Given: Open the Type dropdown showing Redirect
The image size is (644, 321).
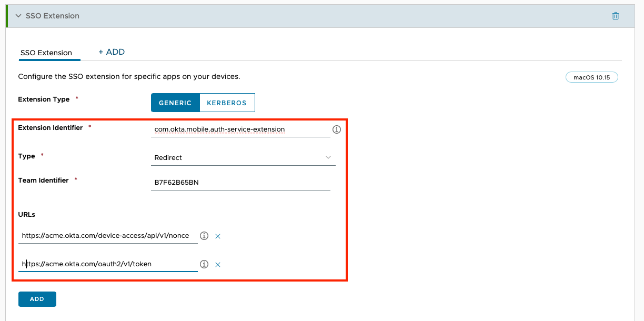Looking at the screenshot, I should point(242,157).
